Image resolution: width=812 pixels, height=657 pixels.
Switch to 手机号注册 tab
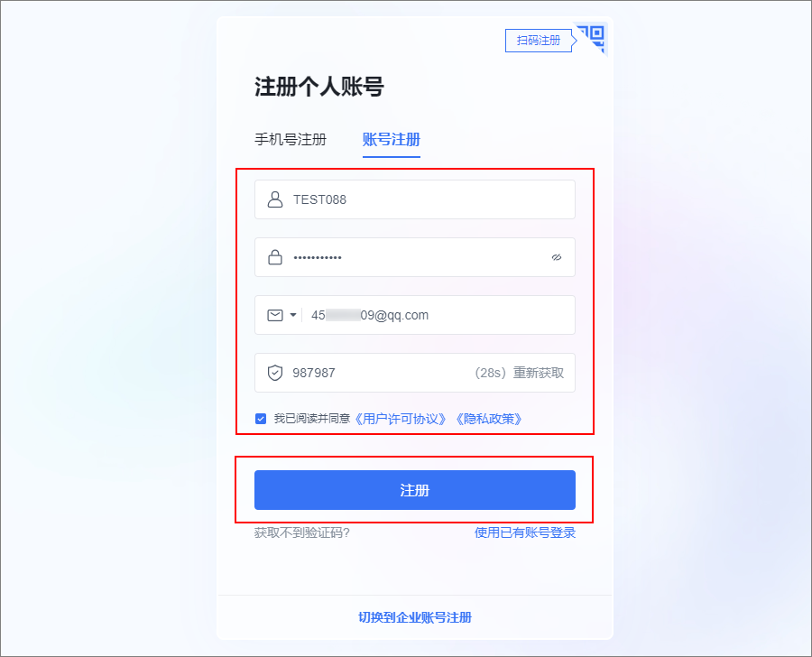291,139
